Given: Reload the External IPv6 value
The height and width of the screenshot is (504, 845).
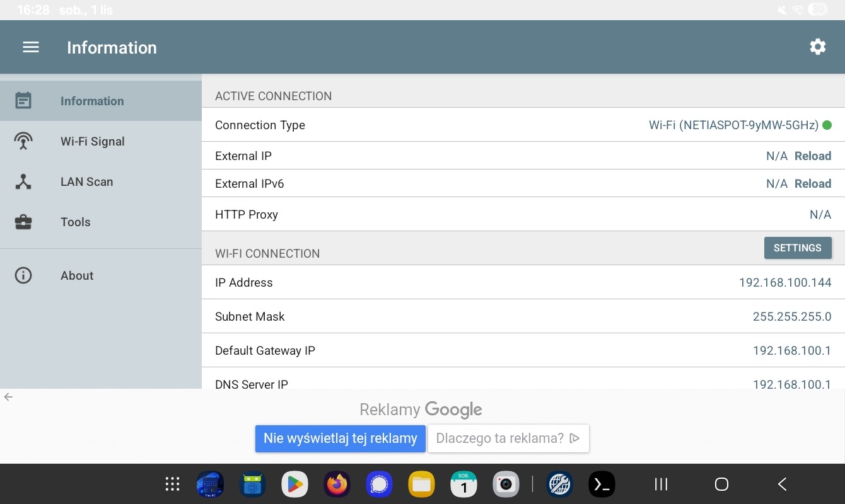Looking at the screenshot, I should 812,183.
